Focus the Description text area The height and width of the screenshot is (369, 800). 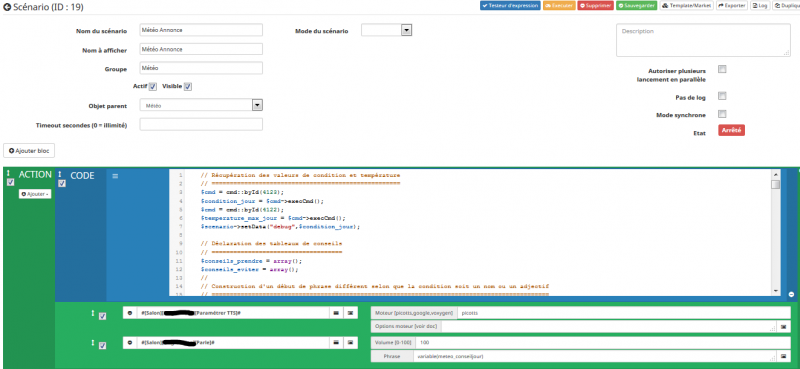pyautogui.click(x=704, y=40)
